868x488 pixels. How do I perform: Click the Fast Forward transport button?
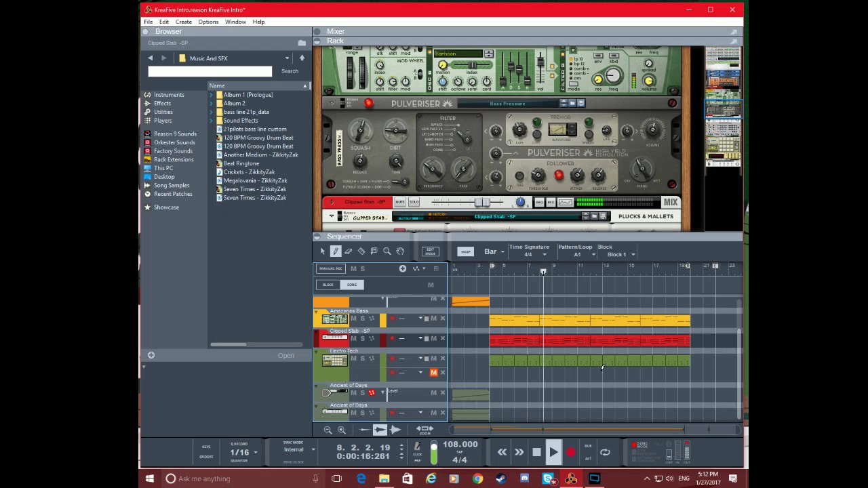519,452
